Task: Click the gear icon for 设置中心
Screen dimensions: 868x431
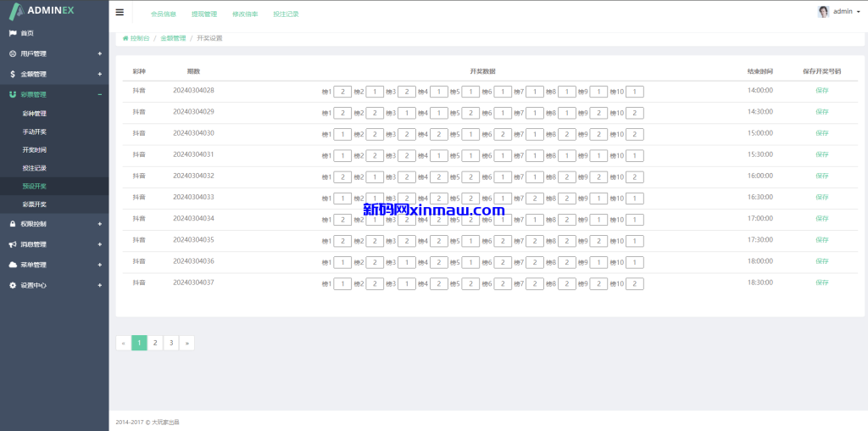Action: pyautogui.click(x=13, y=285)
